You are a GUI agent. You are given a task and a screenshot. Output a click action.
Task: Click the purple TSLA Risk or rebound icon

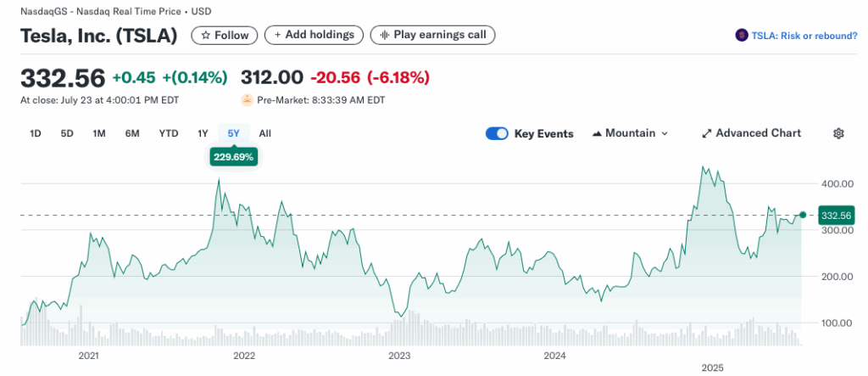point(743,36)
